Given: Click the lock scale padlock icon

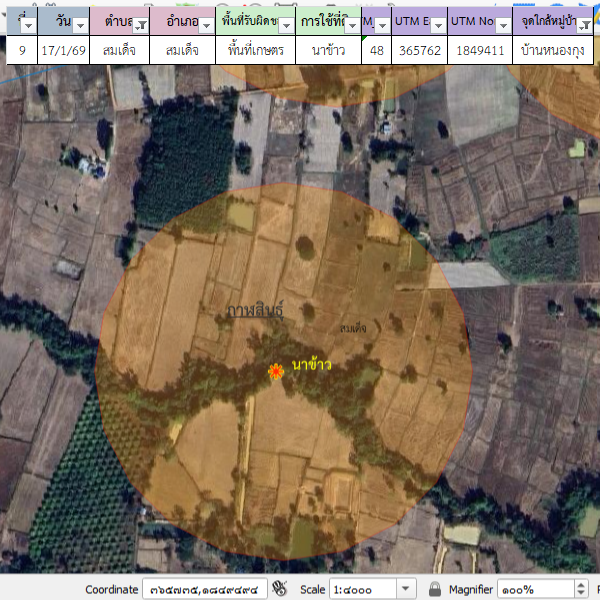Looking at the screenshot, I should [x=435, y=589].
